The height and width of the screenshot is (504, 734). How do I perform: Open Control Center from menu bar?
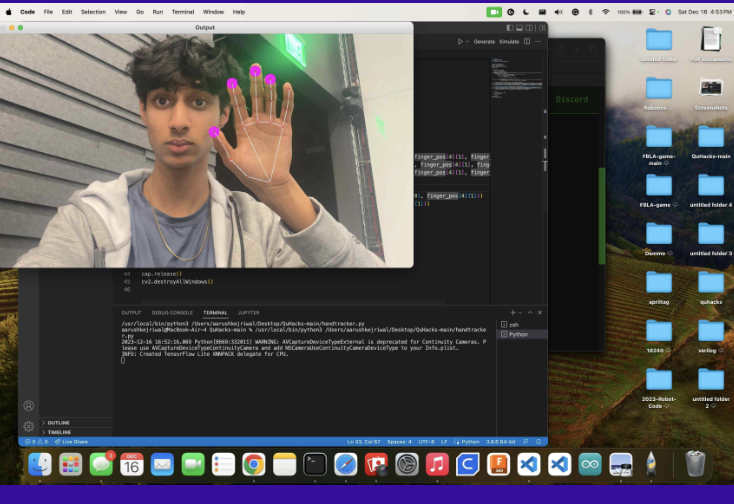point(652,12)
